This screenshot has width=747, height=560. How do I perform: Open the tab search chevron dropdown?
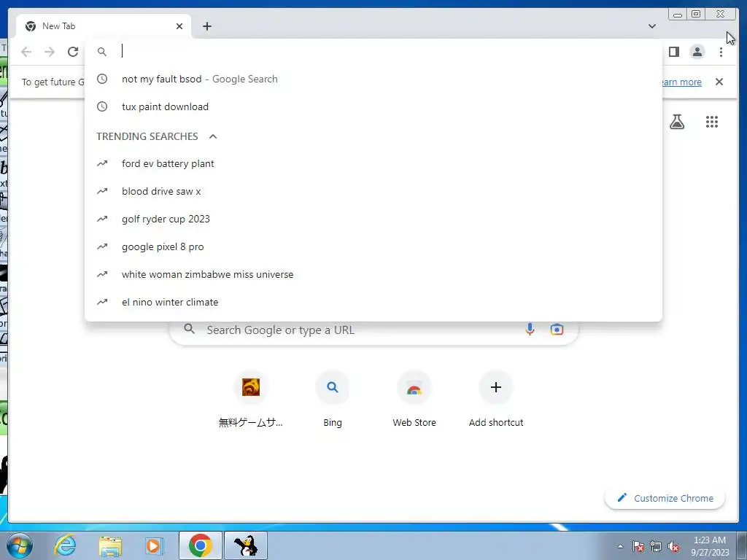[x=651, y=26]
